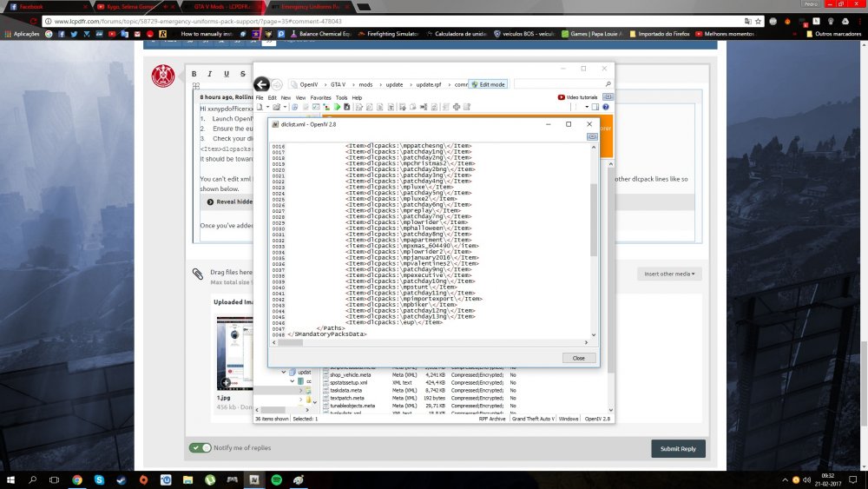
Task: Open the New menu in OpenIV
Action: [286, 97]
